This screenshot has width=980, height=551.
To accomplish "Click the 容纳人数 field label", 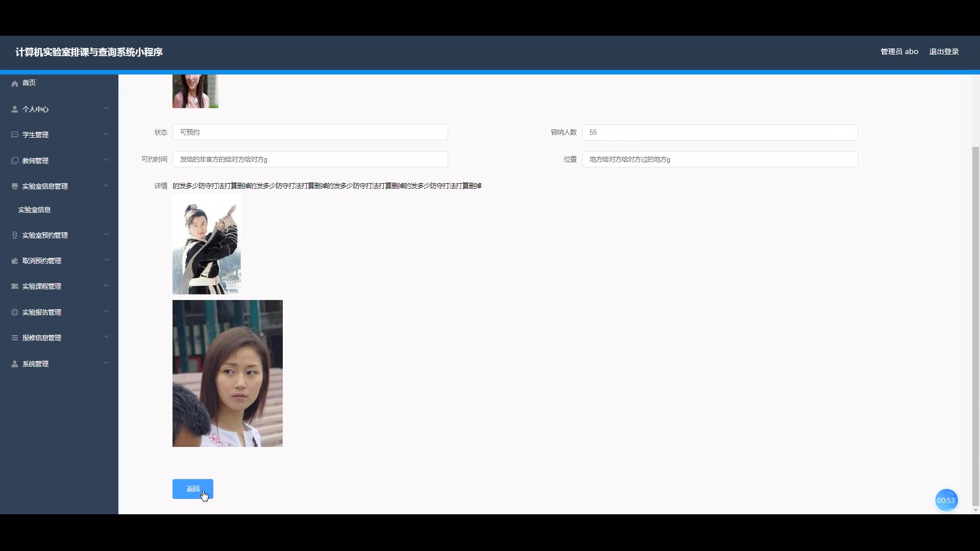I will pyautogui.click(x=563, y=132).
